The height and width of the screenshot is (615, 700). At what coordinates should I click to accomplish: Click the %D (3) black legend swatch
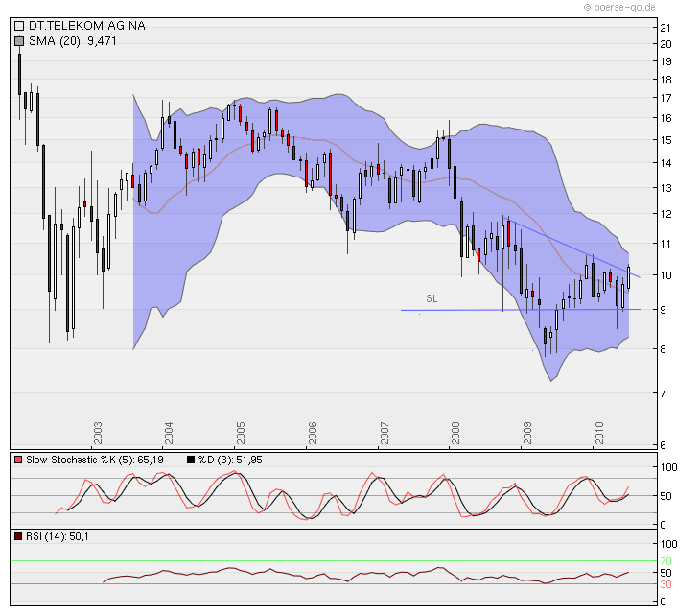point(192,461)
